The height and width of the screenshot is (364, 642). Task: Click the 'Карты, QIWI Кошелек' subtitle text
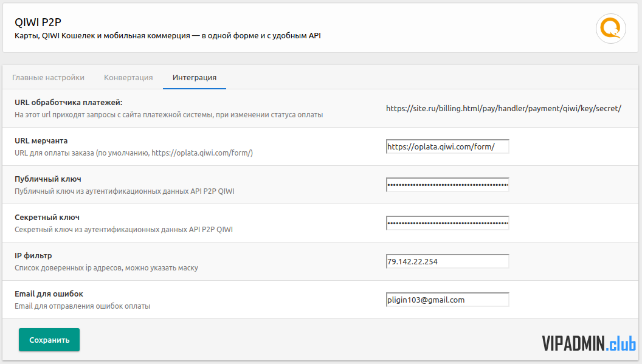click(167, 36)
